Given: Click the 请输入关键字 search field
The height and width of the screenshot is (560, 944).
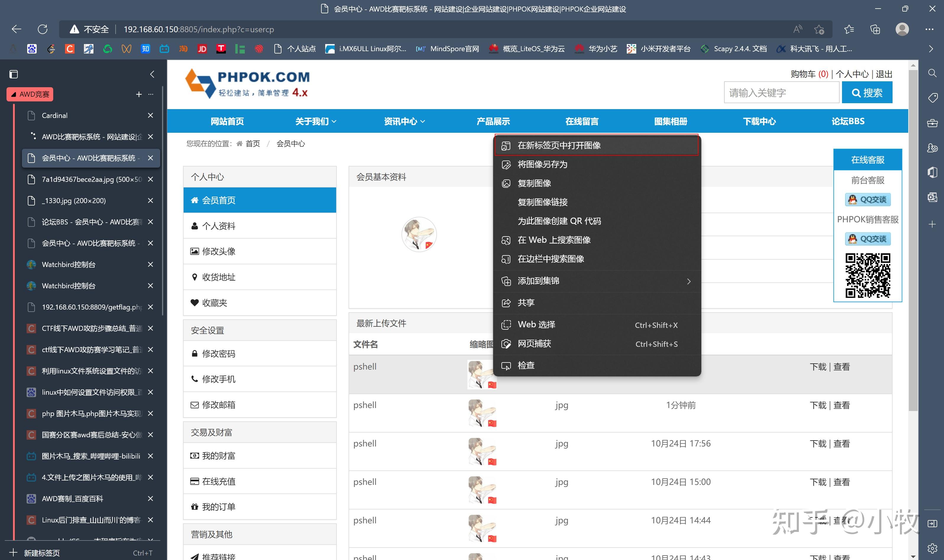Looking at the screenshot, I should (x=781, y=92).
